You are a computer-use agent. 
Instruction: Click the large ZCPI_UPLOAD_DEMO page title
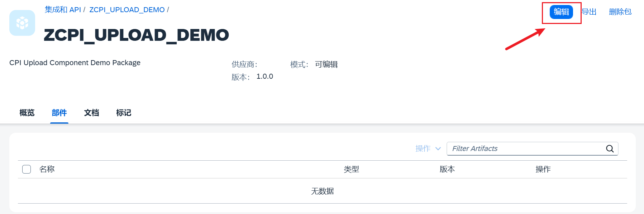click(136, 35)
